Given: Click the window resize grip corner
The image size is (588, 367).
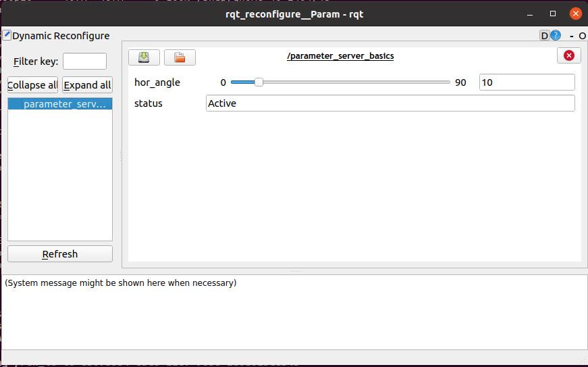Looking at the screenshot, I should click(583, 361).
